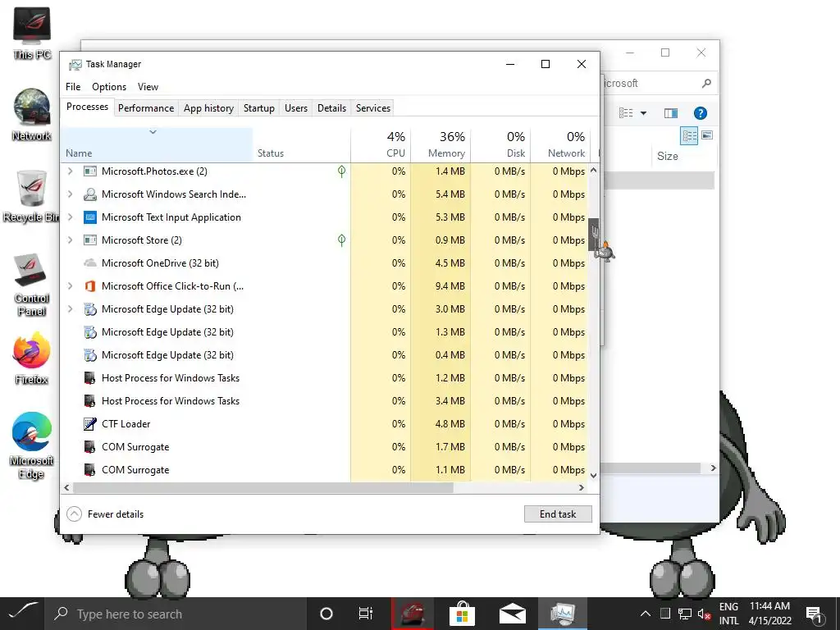Click Explorer search magnifier icon

706,84
